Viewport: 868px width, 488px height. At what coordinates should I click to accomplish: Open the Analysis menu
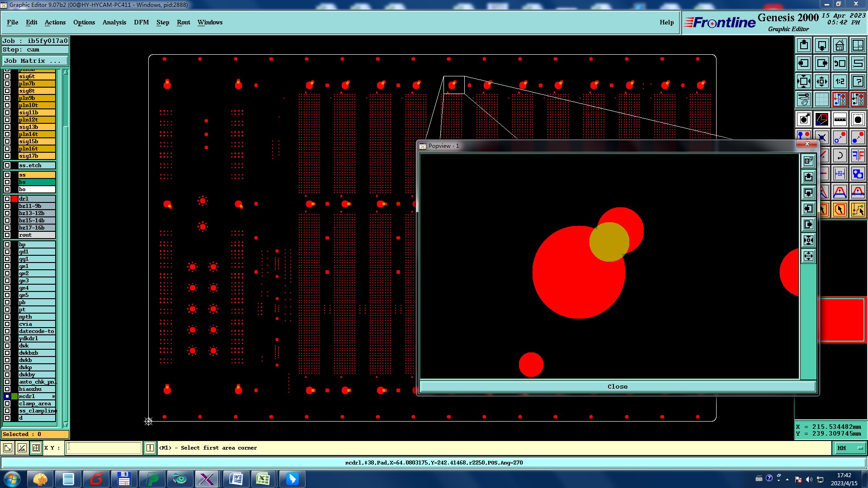(x=114, y=22)
